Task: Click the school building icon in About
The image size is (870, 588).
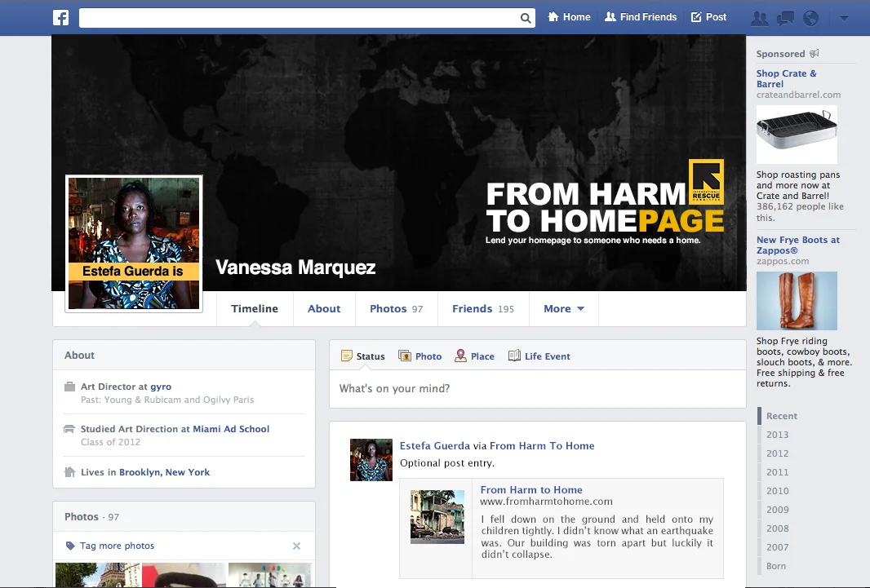Action: point(69,429)
